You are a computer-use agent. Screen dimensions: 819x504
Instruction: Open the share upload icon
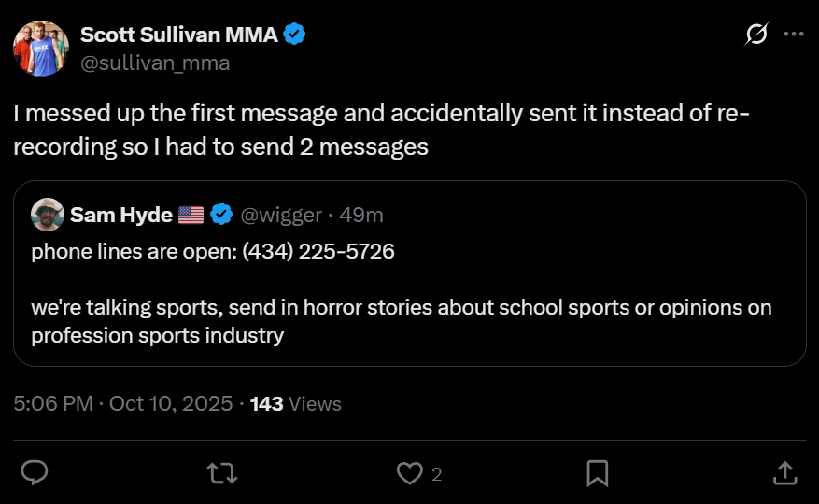(x=784, y=472)
